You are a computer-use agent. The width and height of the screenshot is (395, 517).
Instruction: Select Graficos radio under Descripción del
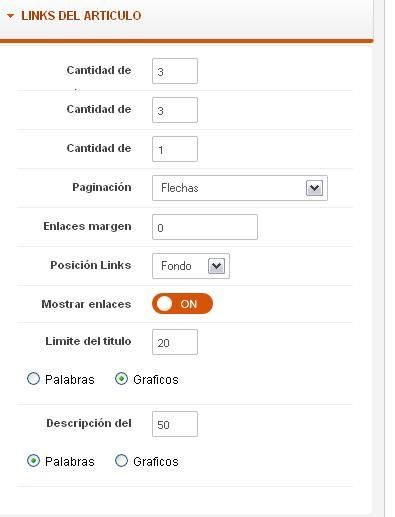click(121, 461)
